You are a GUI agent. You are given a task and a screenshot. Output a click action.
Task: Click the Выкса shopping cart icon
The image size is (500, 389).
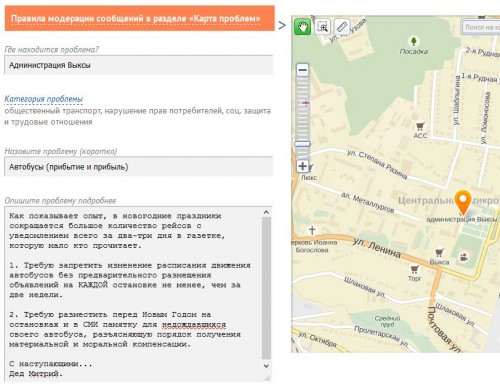[x=439, y=253]
